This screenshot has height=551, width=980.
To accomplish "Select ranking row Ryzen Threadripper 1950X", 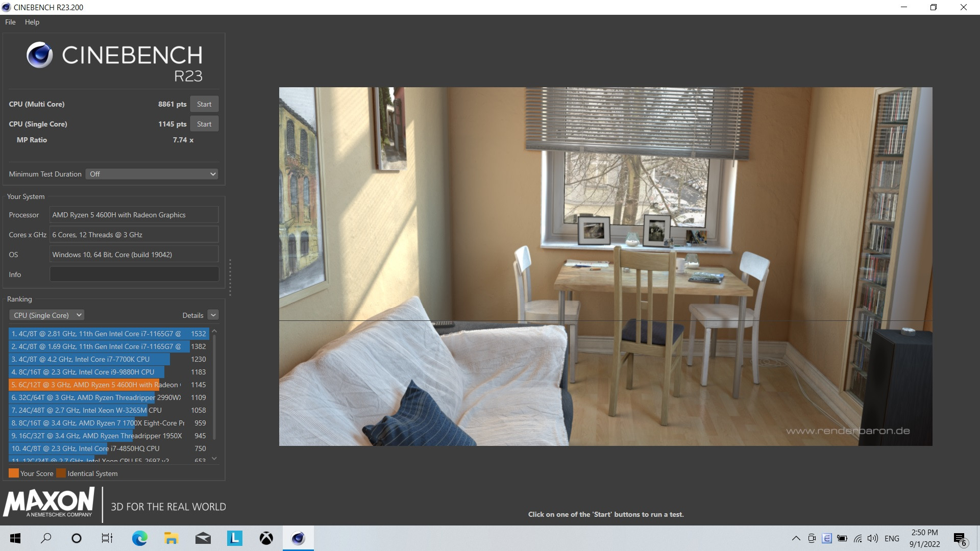I will (109, 436).
